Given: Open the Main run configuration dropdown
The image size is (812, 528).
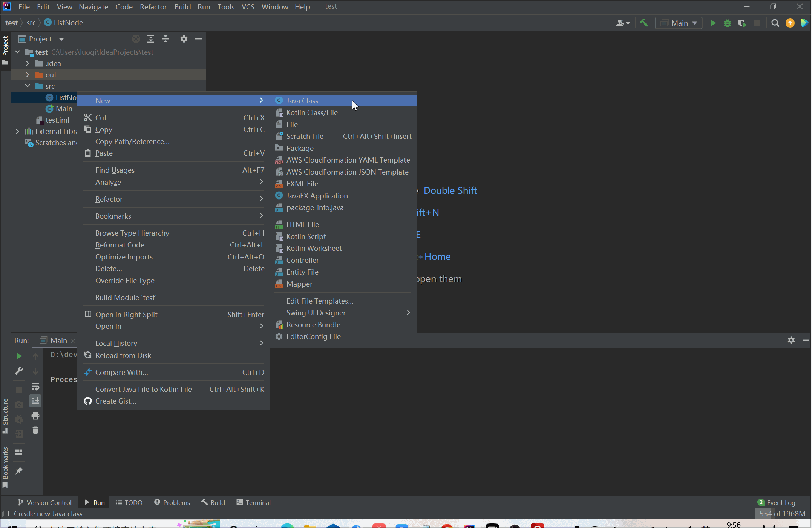Looking at the screenshot, I should point(679,23).
